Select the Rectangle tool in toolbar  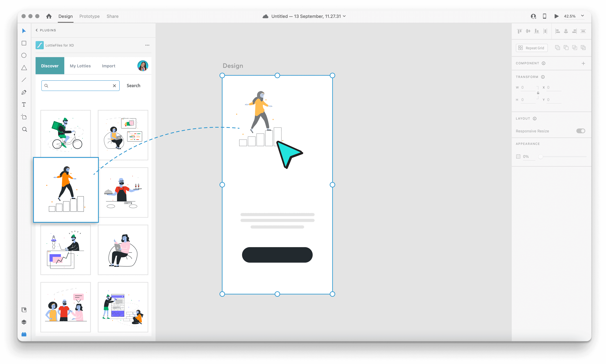coord(24,43)
